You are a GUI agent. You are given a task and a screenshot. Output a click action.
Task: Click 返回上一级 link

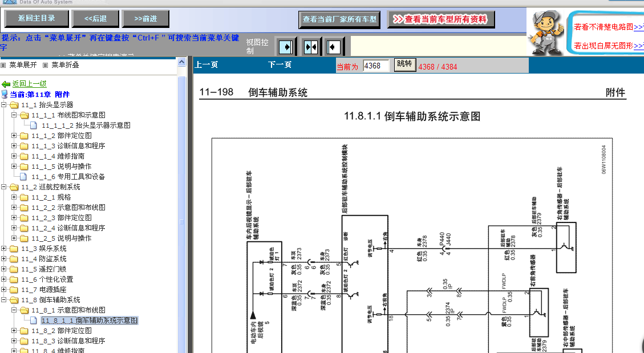tap(29, 84)
